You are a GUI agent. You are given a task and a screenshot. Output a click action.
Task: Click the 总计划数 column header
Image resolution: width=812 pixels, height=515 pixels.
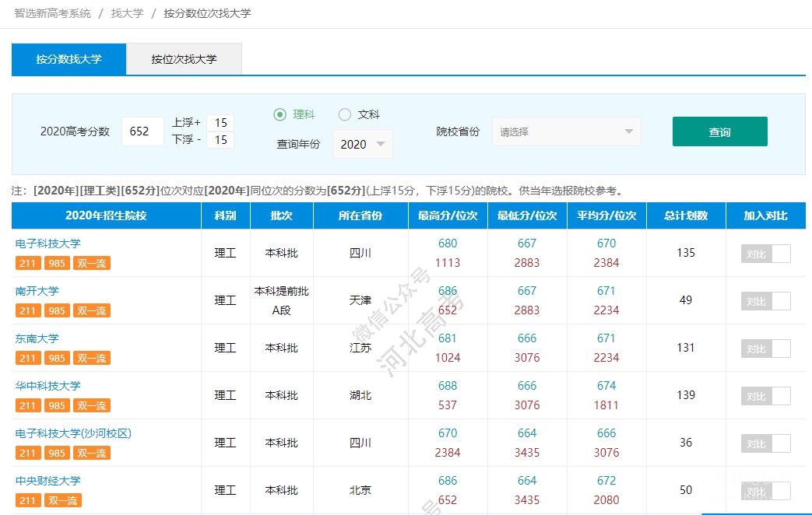click(x=686, y=215)
